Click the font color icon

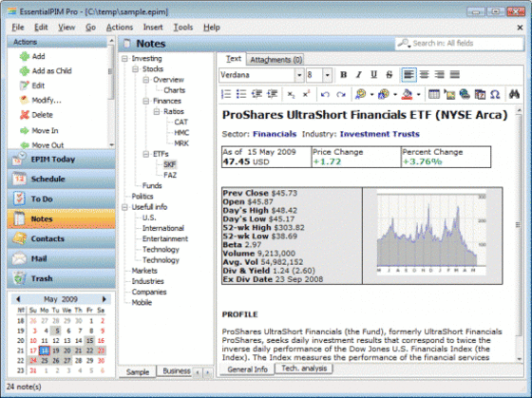click(407, 94)
